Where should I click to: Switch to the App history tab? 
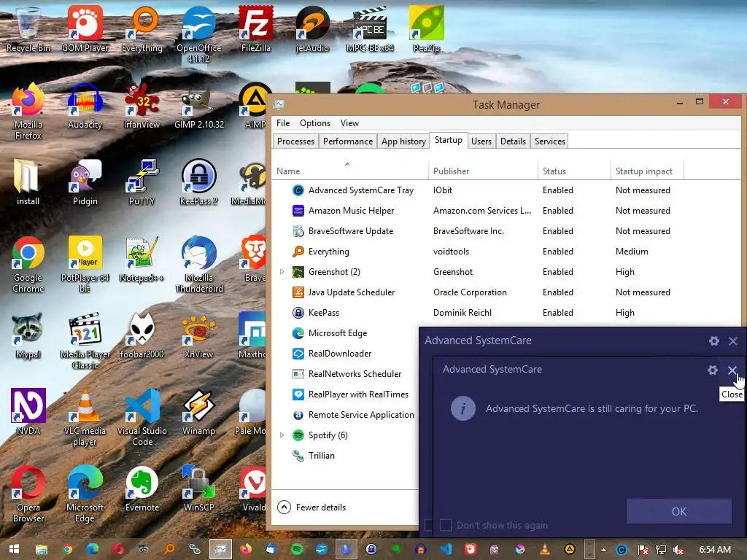coord(403,141)
